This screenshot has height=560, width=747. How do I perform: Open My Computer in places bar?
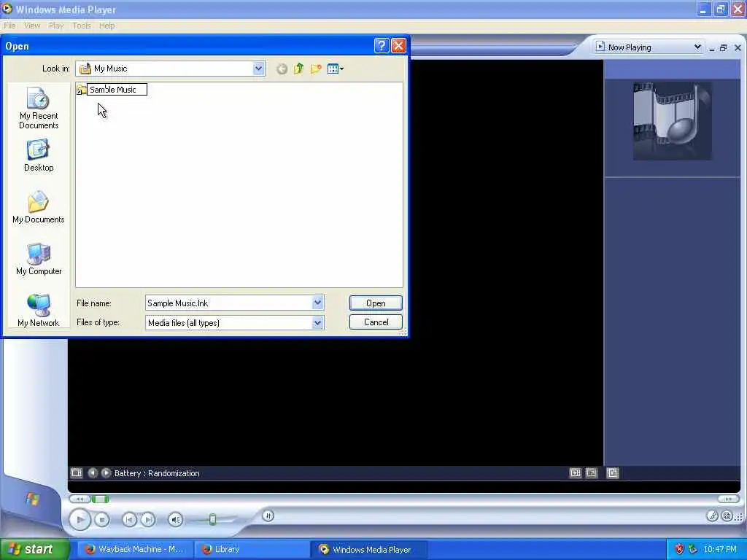click(39, 259)
